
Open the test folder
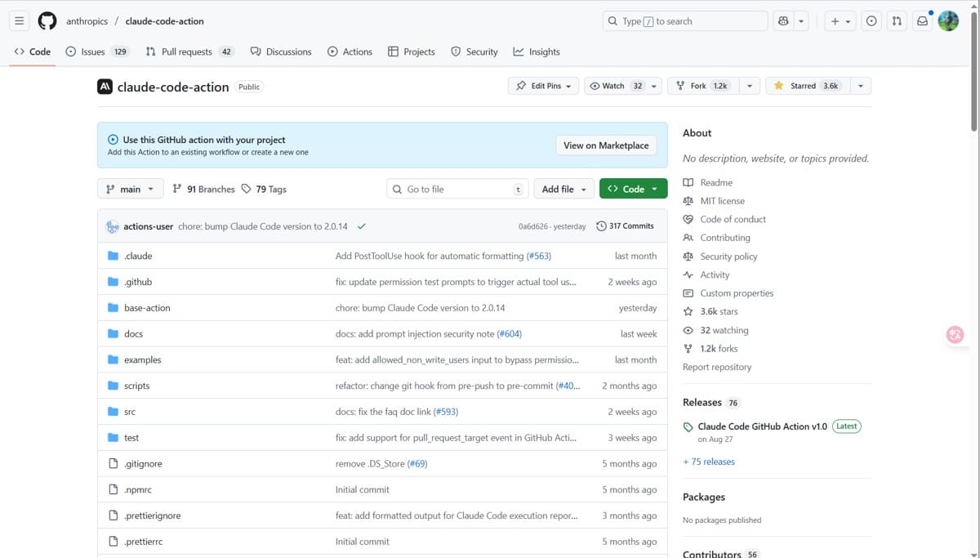(131, 438)
